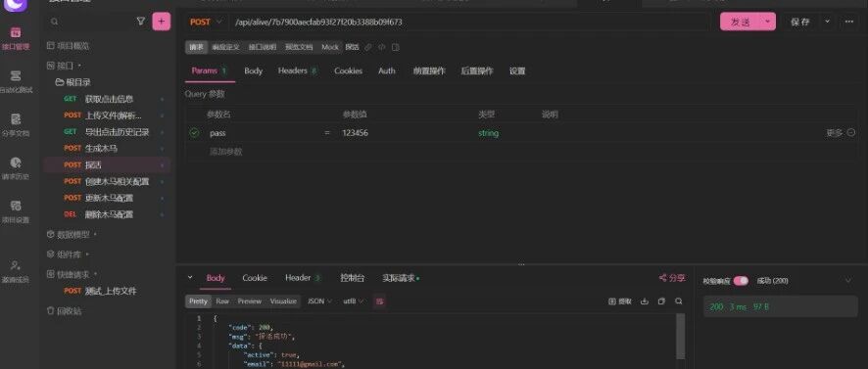Open the dropdown arrow next to 保存
The image size is (868, 369).
coord(827,22)
